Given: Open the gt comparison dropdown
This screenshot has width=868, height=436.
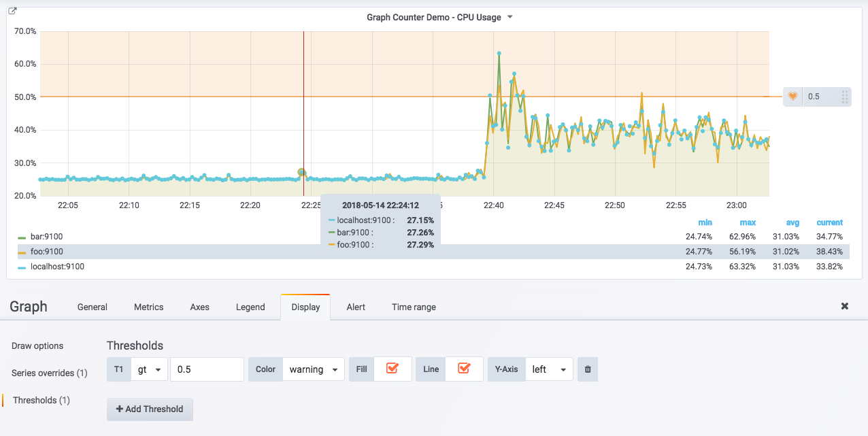Looking at the screenshot, I should click(x=149, y=369).
